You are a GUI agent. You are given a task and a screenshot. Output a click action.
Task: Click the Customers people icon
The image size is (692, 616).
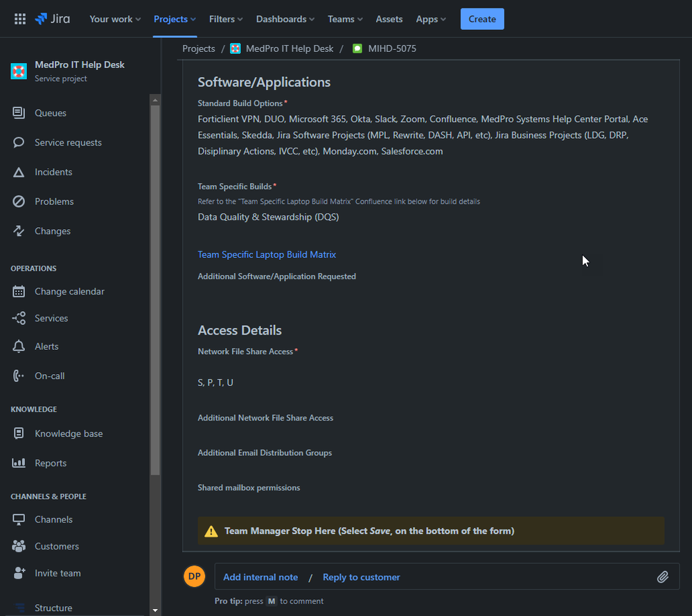pos(19,546)
